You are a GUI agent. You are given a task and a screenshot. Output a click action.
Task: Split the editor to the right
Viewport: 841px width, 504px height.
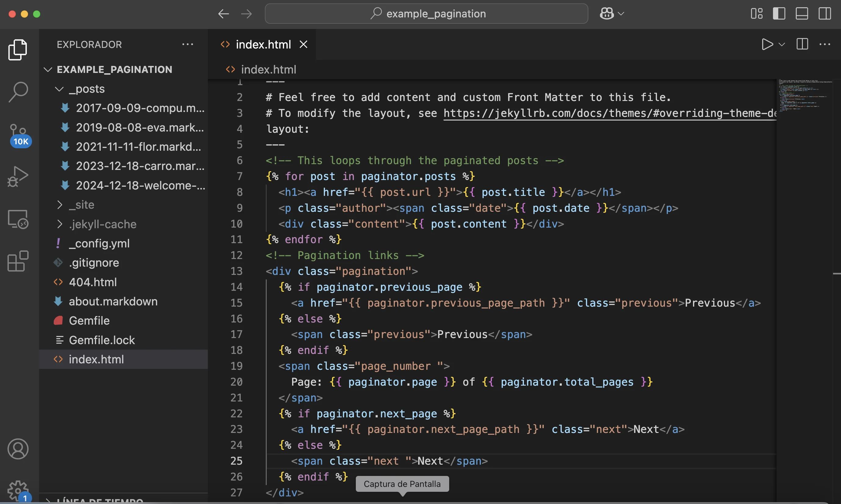(x=802, y=45)
